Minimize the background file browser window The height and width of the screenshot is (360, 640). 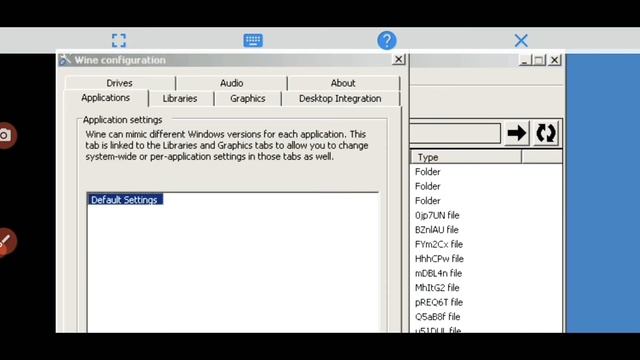(x=524, y=60)
